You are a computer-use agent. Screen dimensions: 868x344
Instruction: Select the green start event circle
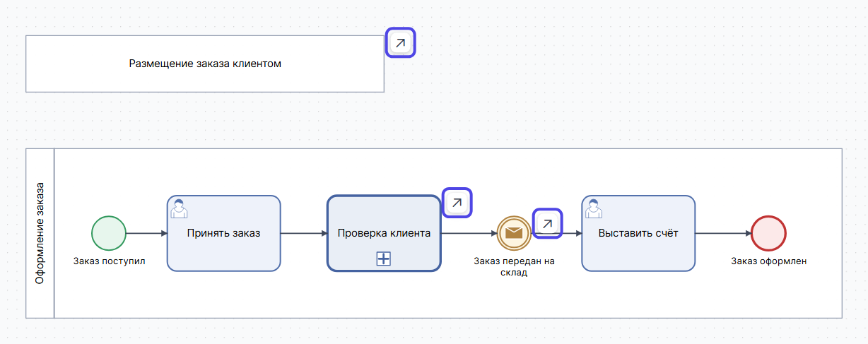coord(109,233)
